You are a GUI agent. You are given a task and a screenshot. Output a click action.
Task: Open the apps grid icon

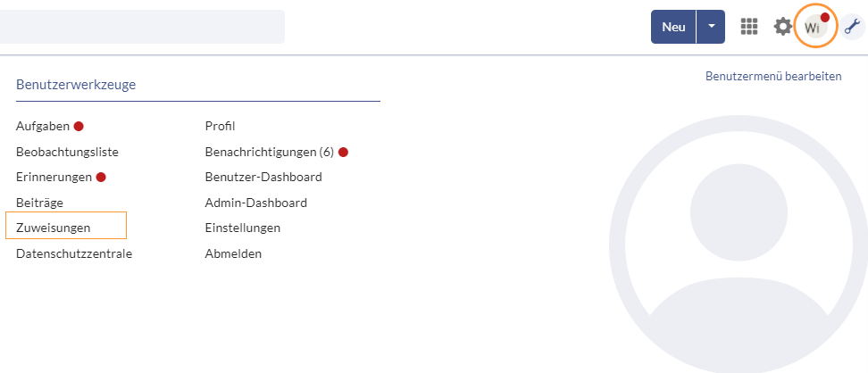click(x=749, y=27)
